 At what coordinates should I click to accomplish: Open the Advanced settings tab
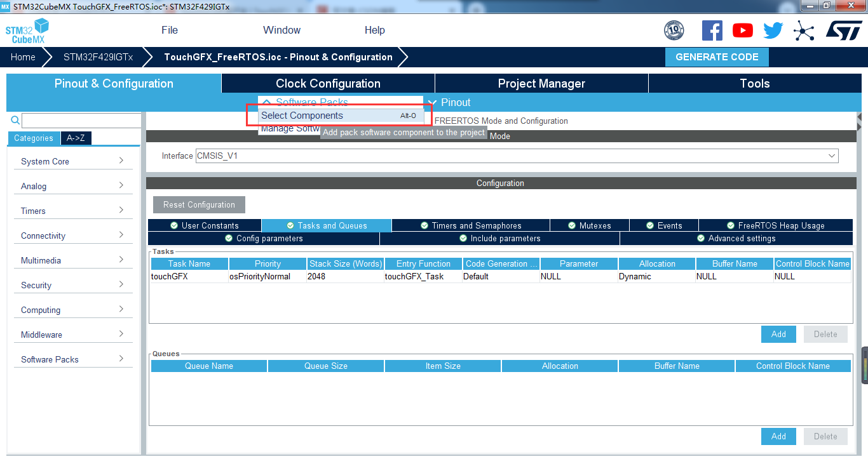pyautogui.click(x=736, y=239)
